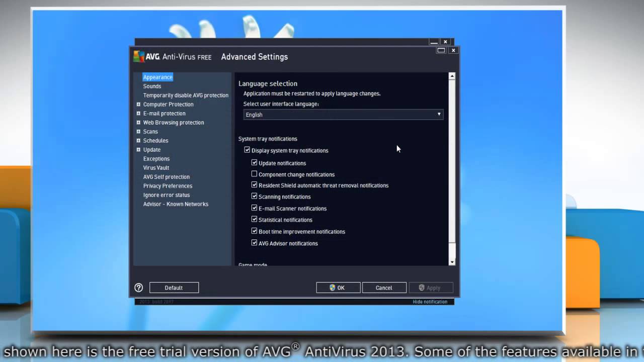The image size is (644, 362).
Task: Expand the Update tree node
Action: (138, 149)
